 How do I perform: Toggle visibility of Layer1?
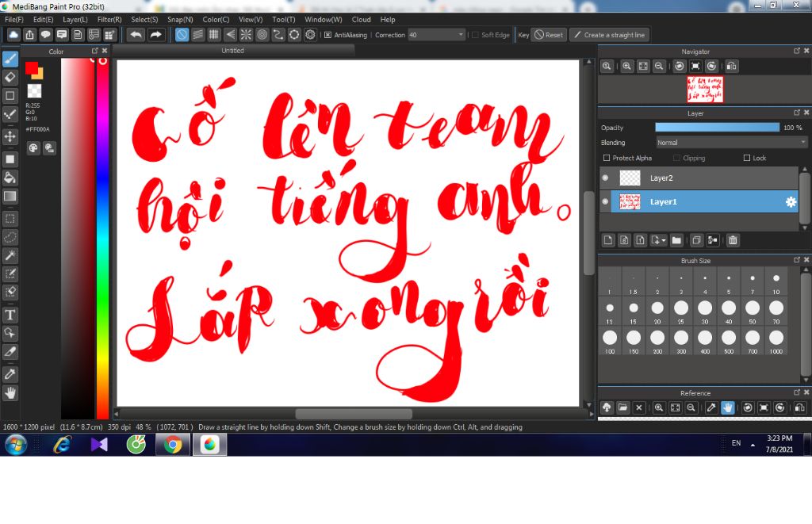coord(605,202)
